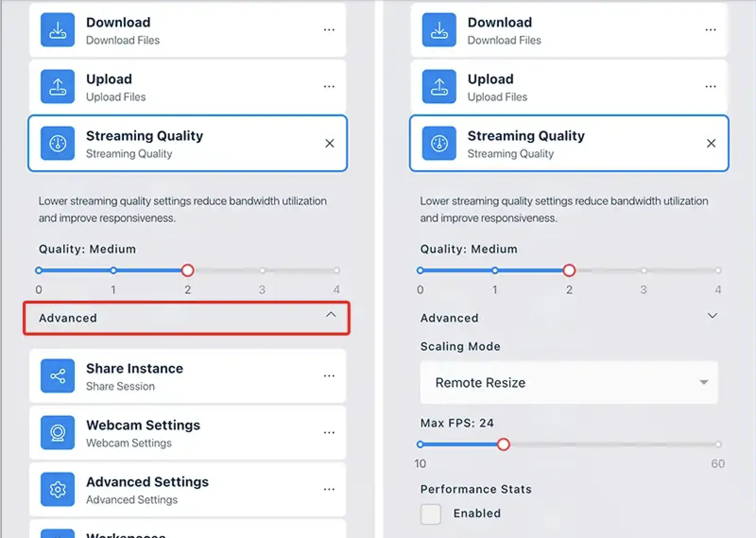The image size is (756, 538).
Task: Set the Max FPS slider to 60
Action: pos(718,444)
